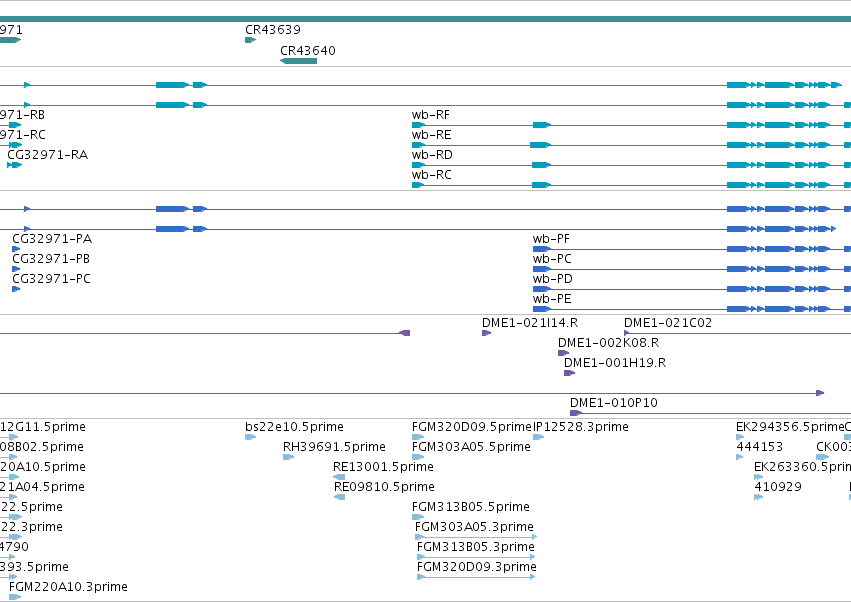The image size is (851, 602).
Task: Click the FGM303A05.3prime label
Action: (x=474, y=527)
